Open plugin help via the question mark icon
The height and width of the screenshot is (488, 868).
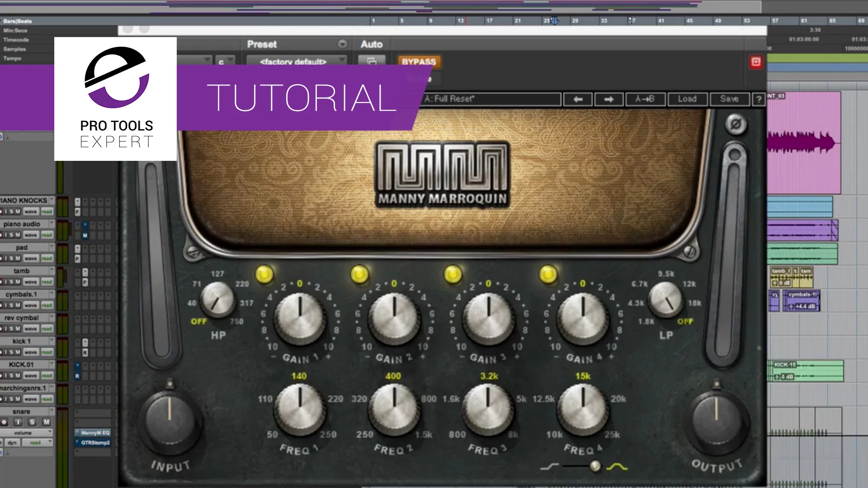click(x=759, y=99)
